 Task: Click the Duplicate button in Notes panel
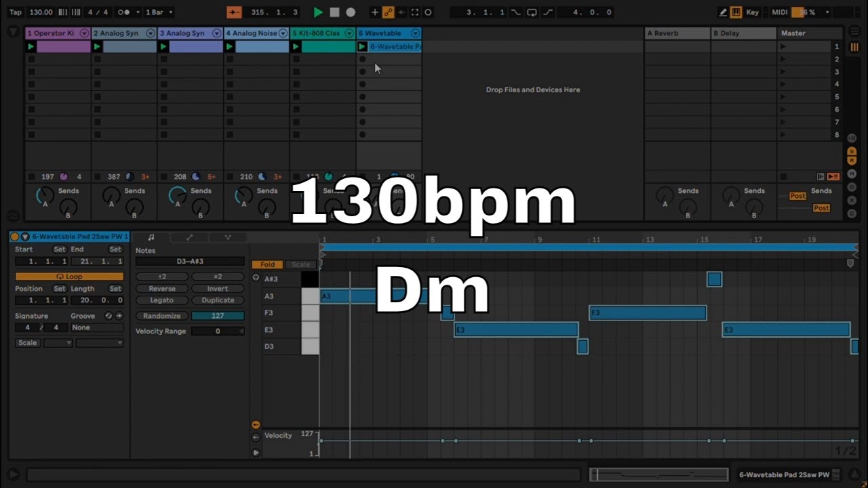[218, 300]
